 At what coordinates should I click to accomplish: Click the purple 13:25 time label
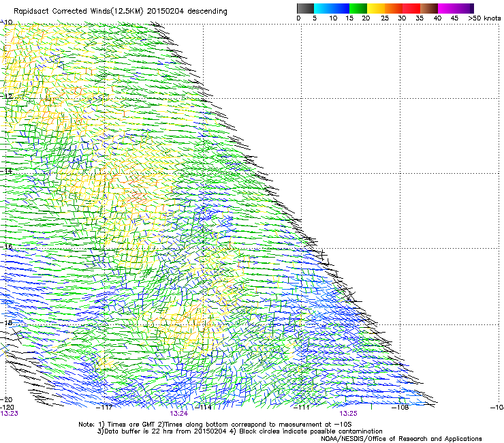[349, 414]
